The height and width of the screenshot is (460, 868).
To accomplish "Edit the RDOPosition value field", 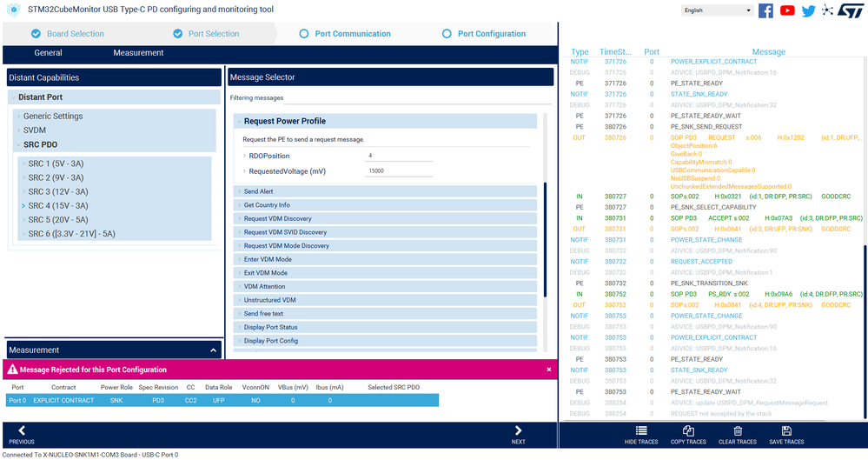I will pyautogui.click(x=399, y=156).
